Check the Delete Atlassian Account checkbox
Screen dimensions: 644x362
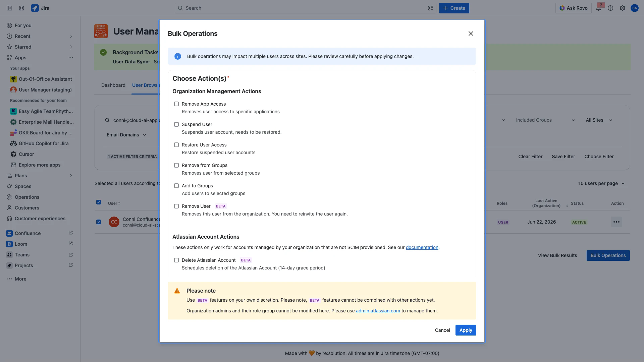point(176,260)
